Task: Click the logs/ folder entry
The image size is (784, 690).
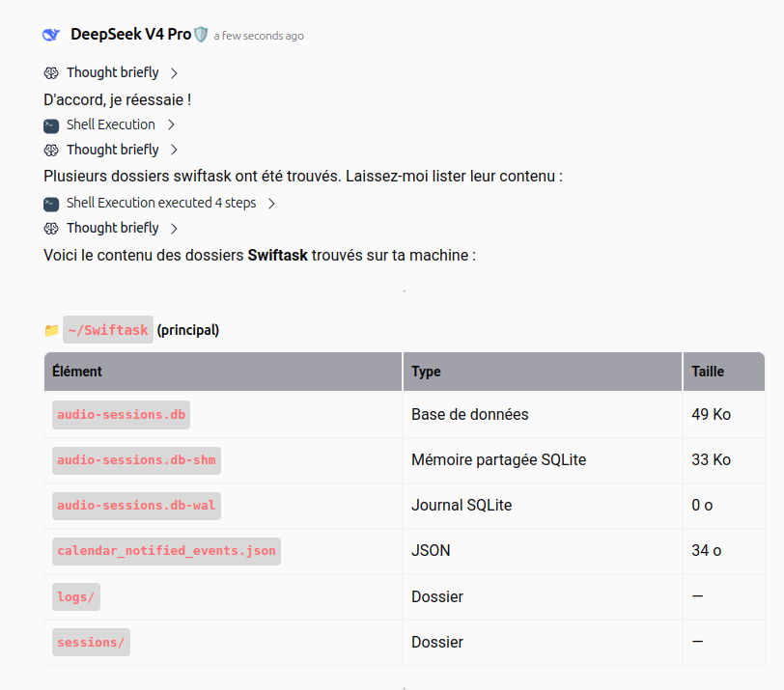Action: [76, 597]
